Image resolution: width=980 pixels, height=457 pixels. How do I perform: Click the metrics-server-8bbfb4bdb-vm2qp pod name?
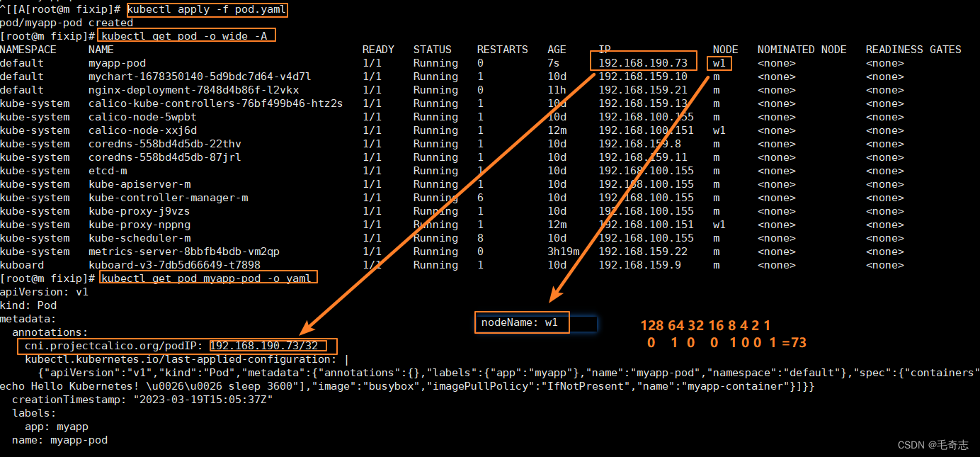[184, 252]
